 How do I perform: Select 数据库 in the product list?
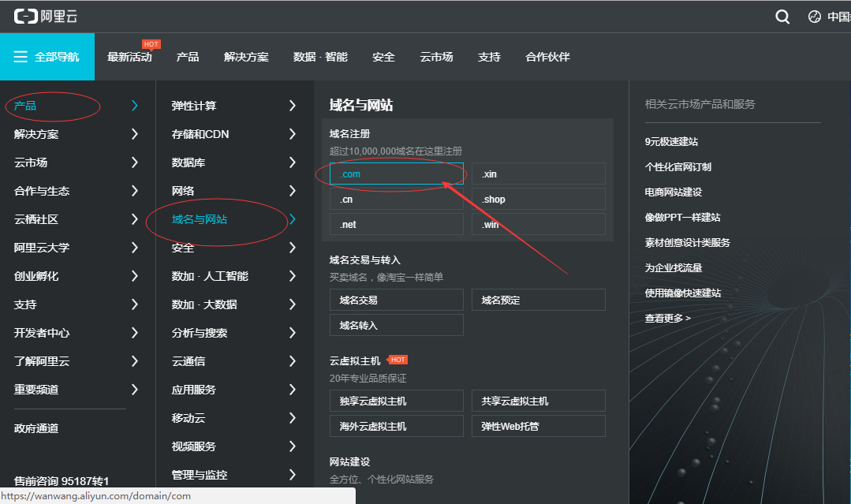tap(188, 162)
